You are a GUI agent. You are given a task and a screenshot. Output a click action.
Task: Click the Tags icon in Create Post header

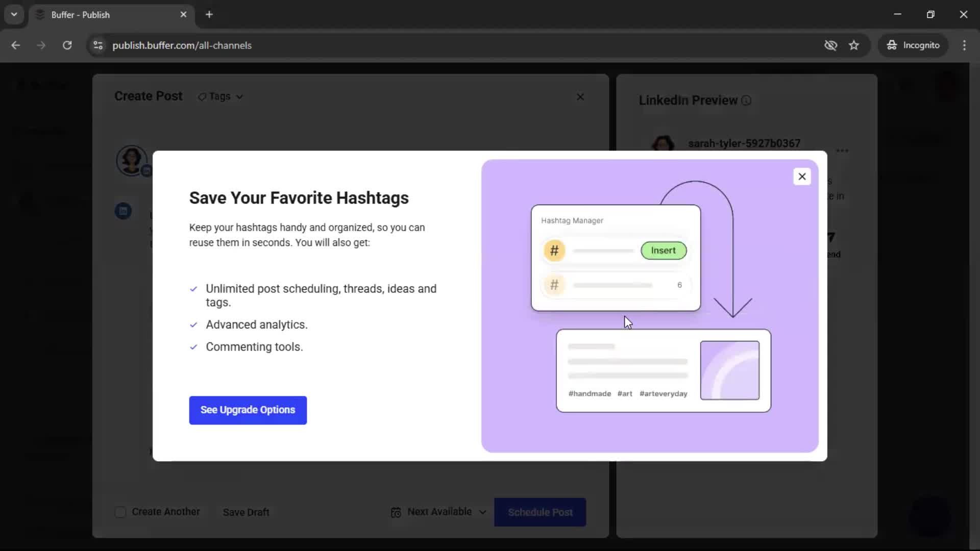(202, 96)
